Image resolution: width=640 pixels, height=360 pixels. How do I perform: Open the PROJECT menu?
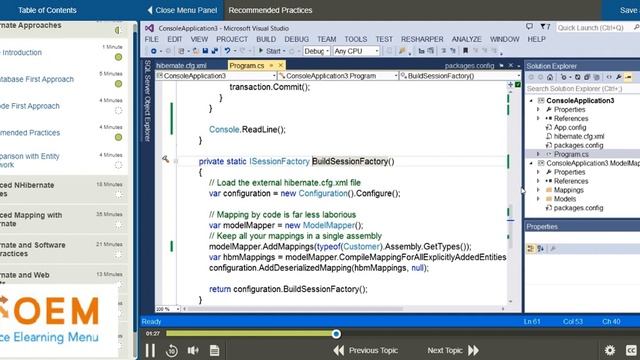(232, 39)
